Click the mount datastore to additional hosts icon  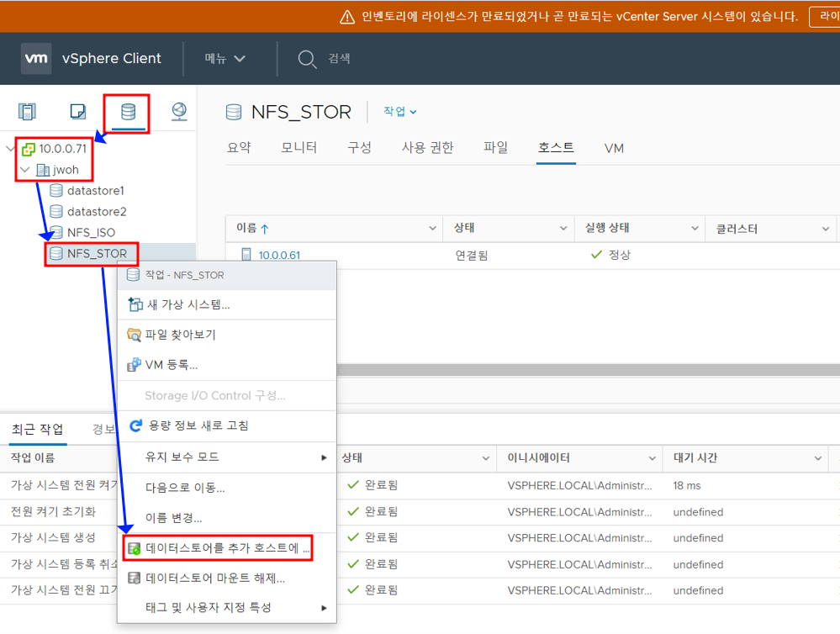[134, 548]
